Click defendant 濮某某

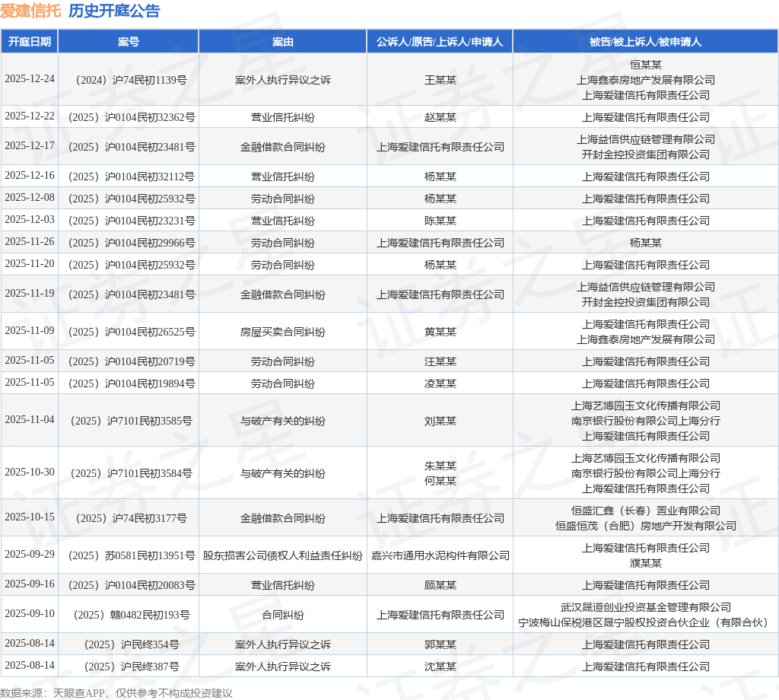[x=645, y=563]
